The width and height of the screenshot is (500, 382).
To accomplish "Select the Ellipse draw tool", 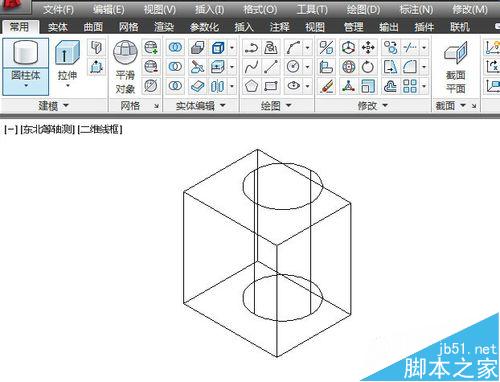I will [293, 86].
